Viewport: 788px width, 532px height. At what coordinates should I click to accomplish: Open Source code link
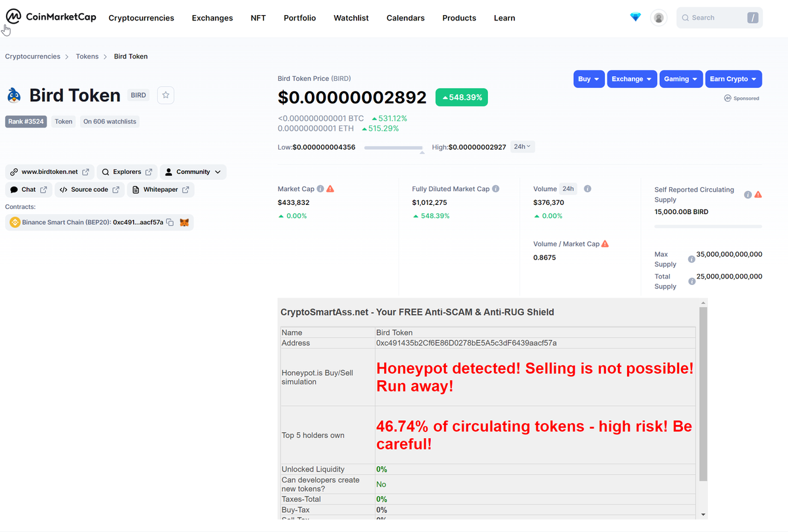(89, 190)
